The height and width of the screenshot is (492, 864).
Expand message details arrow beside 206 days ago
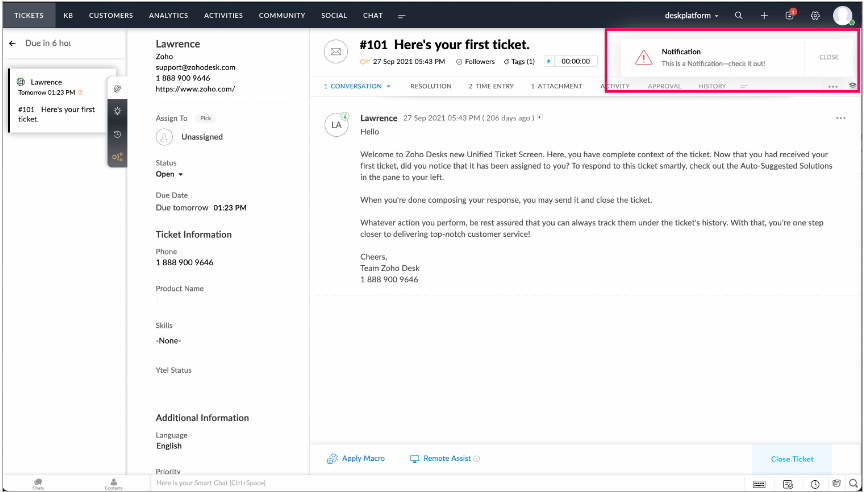coord(540,117)
